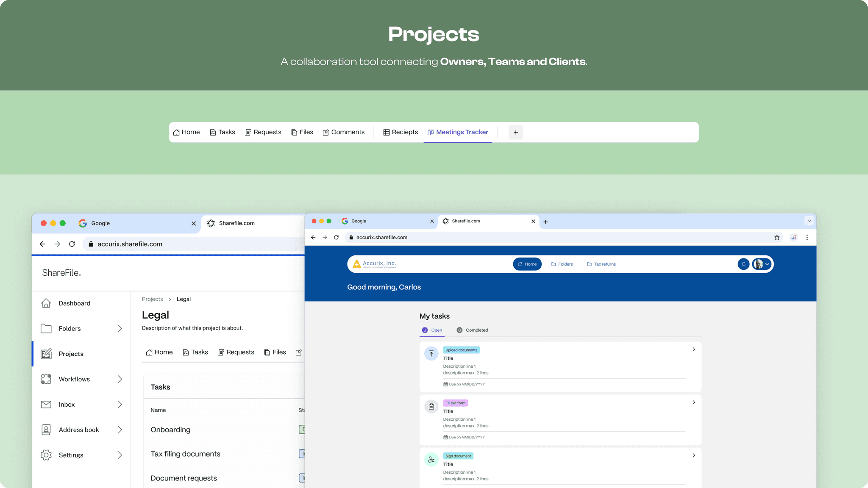Image resolution: width=868 pixels, height=488 pixels.
Task: Switch to Completed tasks tab
Action: [472, 330]
